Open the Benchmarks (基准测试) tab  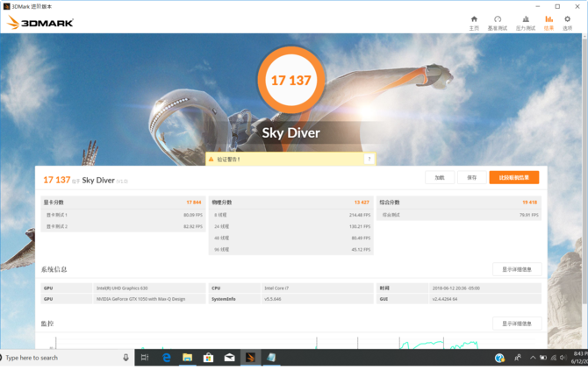coord(498,22)
